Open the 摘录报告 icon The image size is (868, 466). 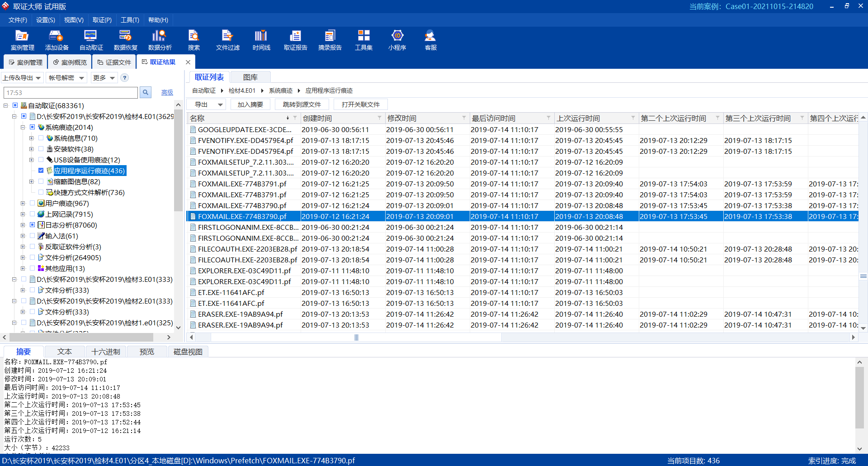(x=330, y=40)
